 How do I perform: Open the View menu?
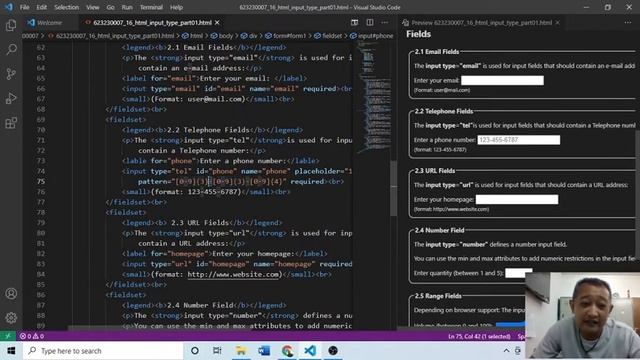(93, 7)
